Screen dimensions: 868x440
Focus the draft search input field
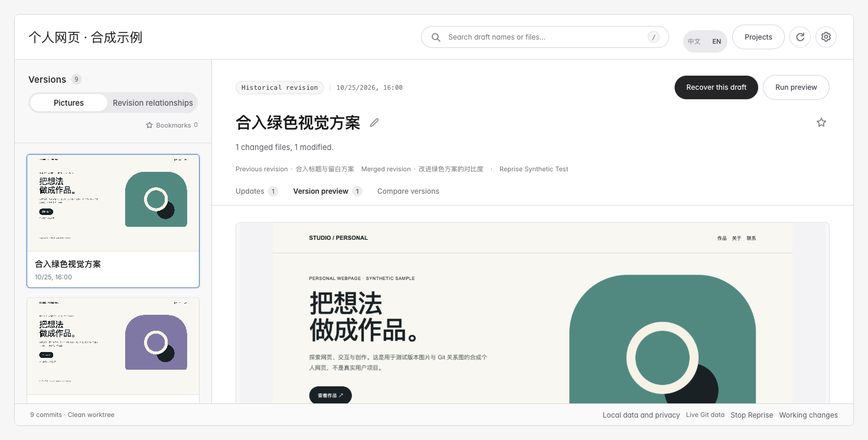pos(545,37)
